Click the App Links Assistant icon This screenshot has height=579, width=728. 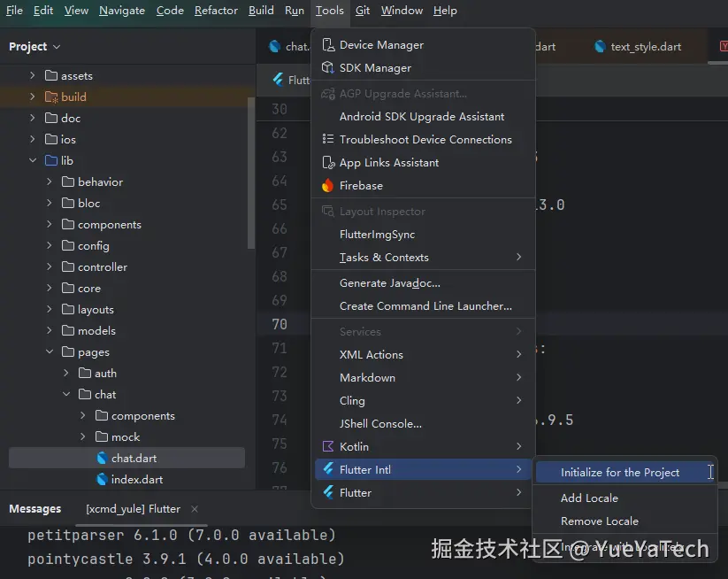(328, 163)
